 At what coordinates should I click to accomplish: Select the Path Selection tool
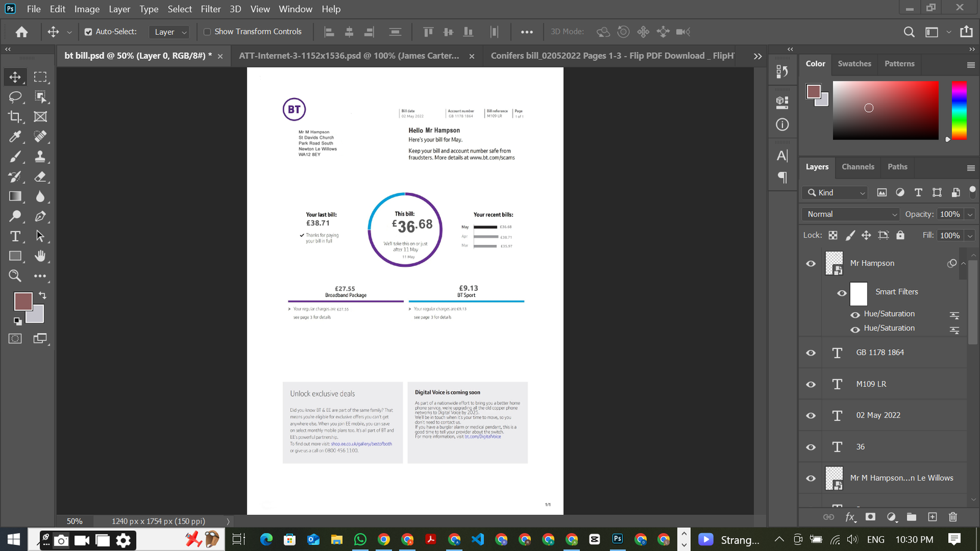[x=40, y=236]
